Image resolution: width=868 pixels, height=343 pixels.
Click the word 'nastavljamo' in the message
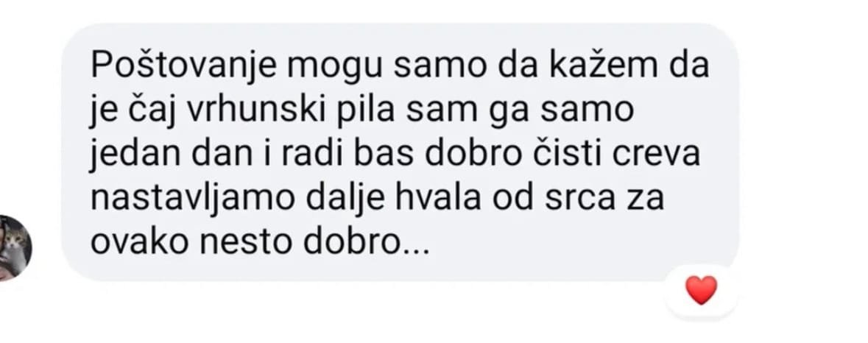(193, 199)
